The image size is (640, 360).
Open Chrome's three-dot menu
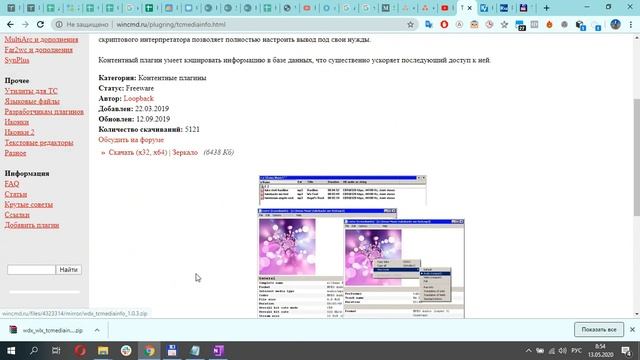tap(631, 24)
